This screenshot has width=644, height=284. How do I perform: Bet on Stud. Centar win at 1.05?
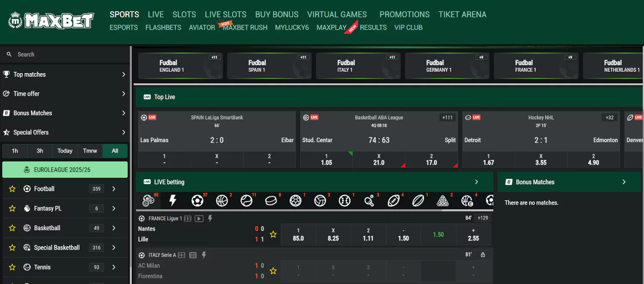point(326,159)
